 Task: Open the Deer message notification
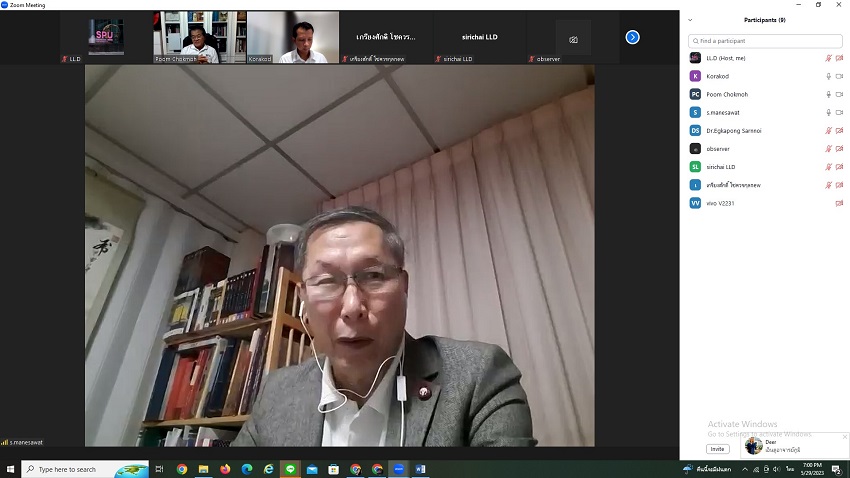[795, 446]
